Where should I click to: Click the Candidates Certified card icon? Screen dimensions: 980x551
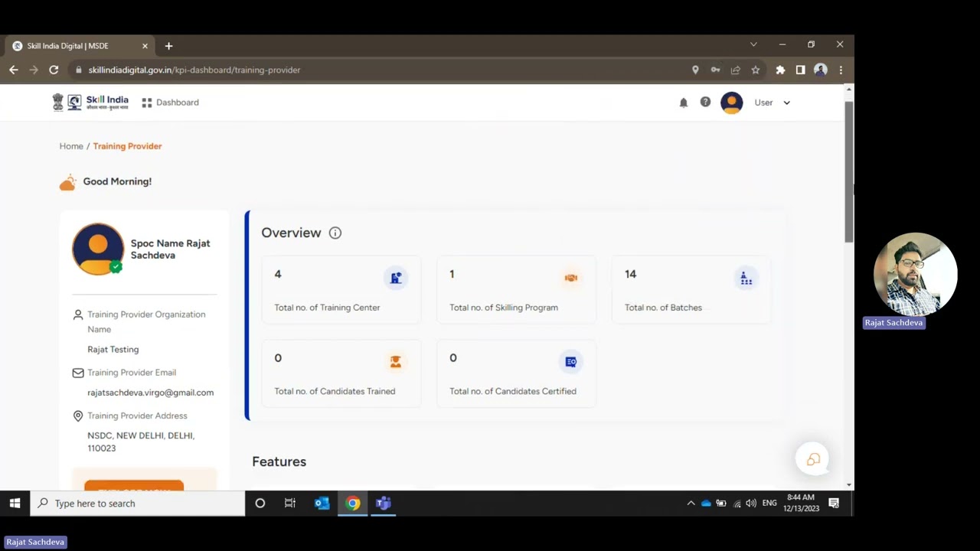(570, 361)
